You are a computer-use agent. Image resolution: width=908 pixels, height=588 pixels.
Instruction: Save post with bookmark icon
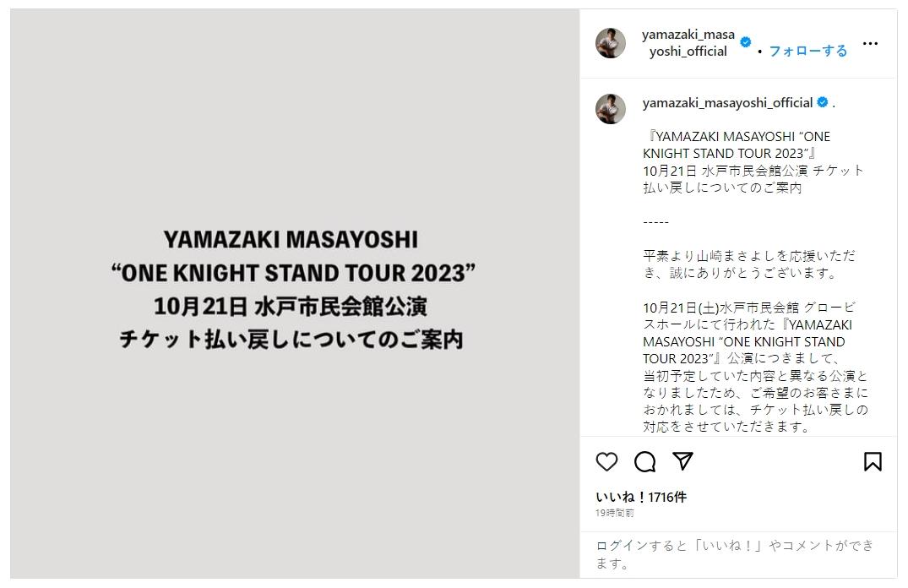point(873,461)
